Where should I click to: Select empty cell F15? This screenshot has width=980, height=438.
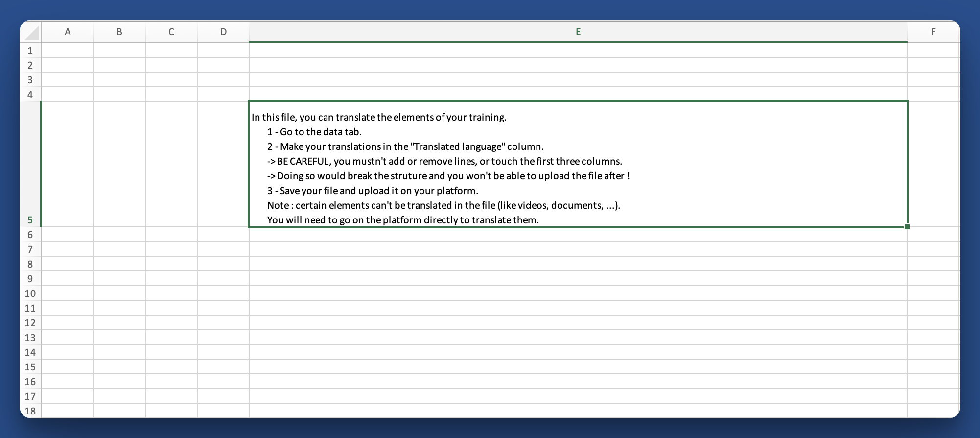(x=933, y=367)
